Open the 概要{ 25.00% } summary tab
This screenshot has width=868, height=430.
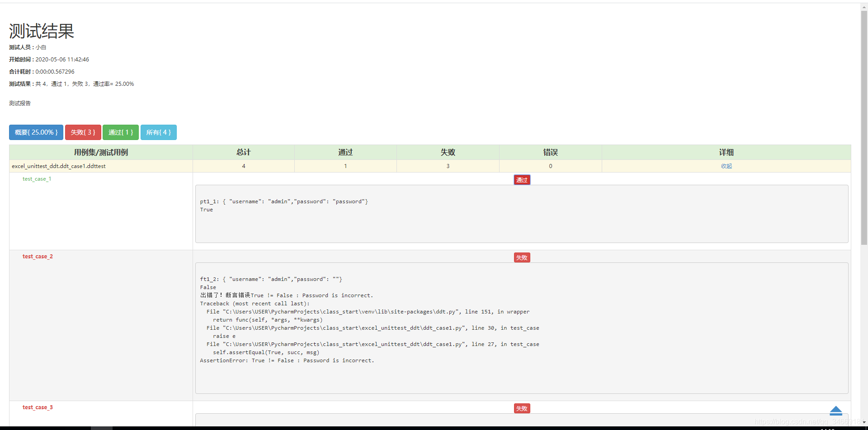click(x=36, y=132)
